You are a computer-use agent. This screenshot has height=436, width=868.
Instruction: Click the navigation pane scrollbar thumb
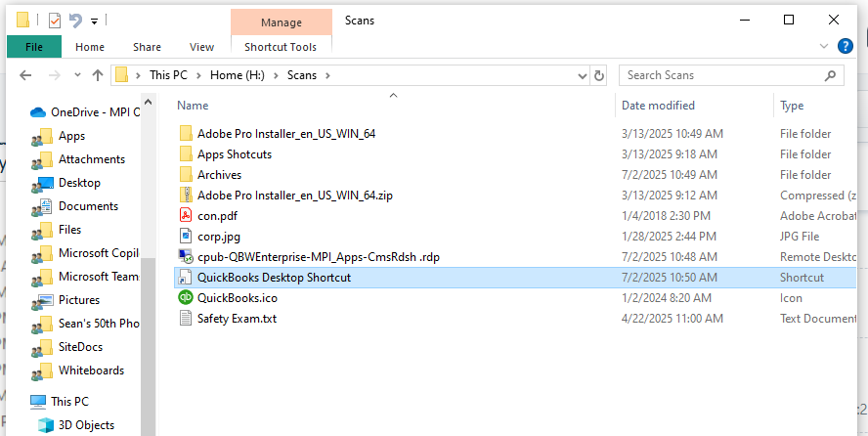click(x=148, y=347)
